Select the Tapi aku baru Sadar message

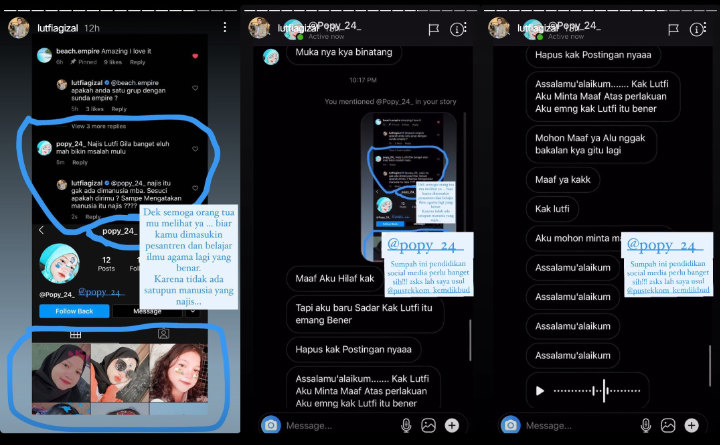click(x=365, y=314)
